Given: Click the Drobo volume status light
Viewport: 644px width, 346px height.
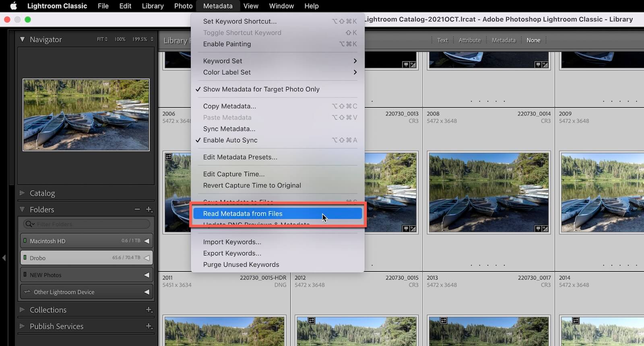Looking at the screenshot, I should pos(25,257).
